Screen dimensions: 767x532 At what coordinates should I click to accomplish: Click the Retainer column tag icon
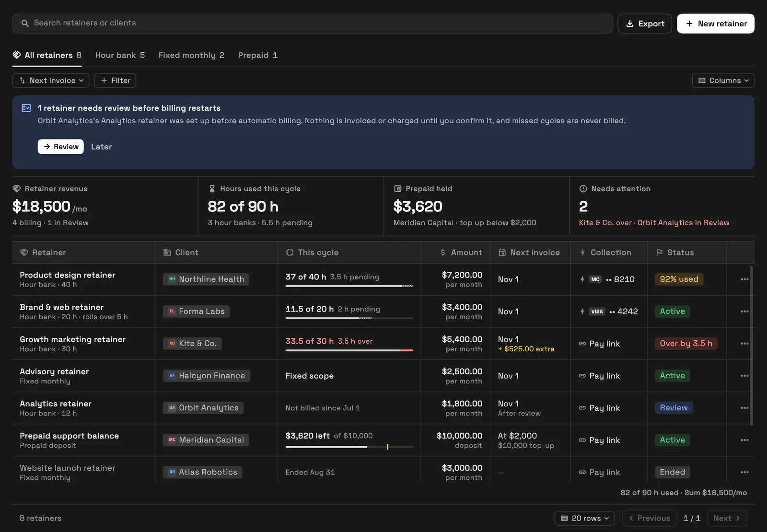(x=24, y=253)
